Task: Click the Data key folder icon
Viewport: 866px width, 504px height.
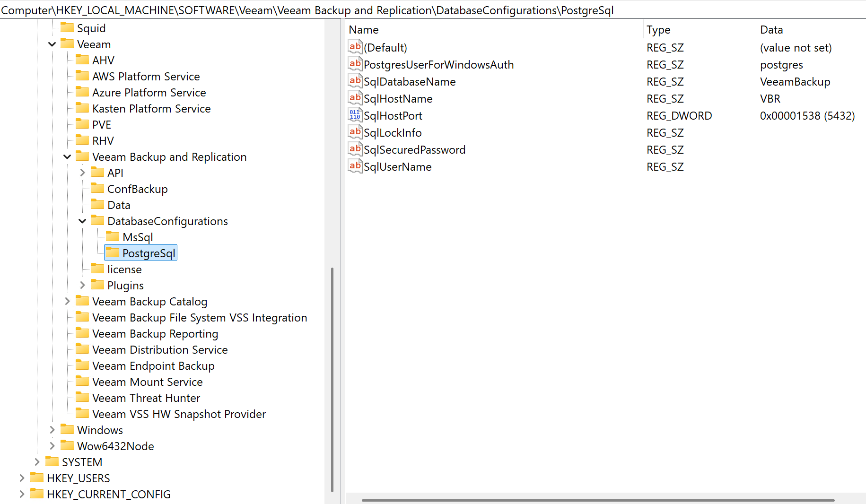Action: 97,204
